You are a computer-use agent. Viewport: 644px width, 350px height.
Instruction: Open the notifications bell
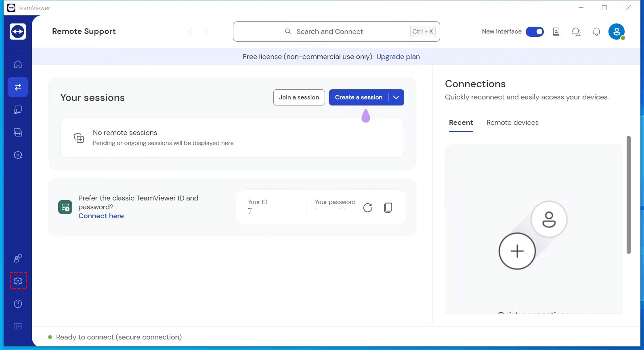tap(596, 32)
